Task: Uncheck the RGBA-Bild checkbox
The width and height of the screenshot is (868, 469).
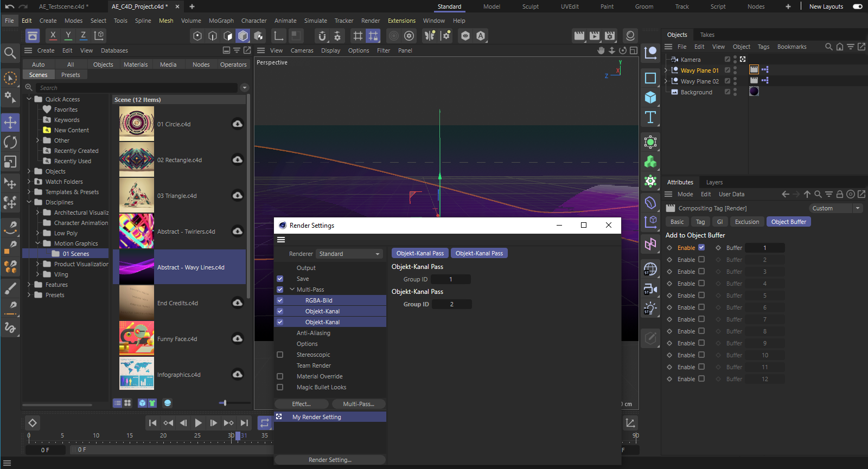Action: (280, 300)
